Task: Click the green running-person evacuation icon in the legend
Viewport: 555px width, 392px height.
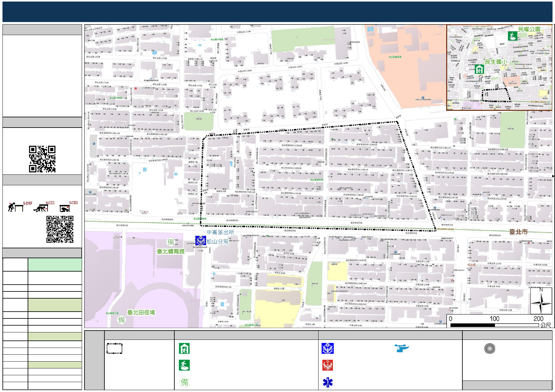Action: tap(184, 365)
